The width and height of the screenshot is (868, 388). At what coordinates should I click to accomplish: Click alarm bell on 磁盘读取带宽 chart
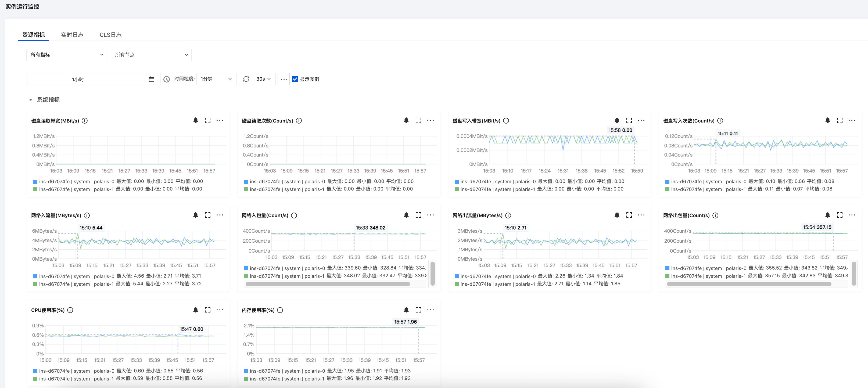point(195,120)
